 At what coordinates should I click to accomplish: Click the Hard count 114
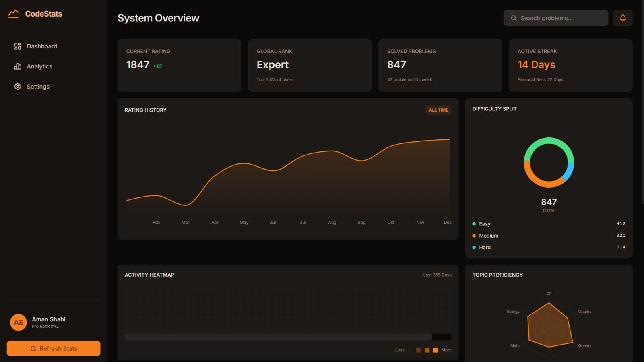621,247
